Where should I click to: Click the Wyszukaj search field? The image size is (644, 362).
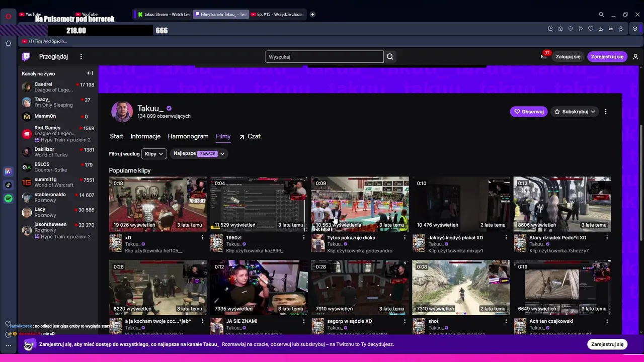[x=324, y=57]
